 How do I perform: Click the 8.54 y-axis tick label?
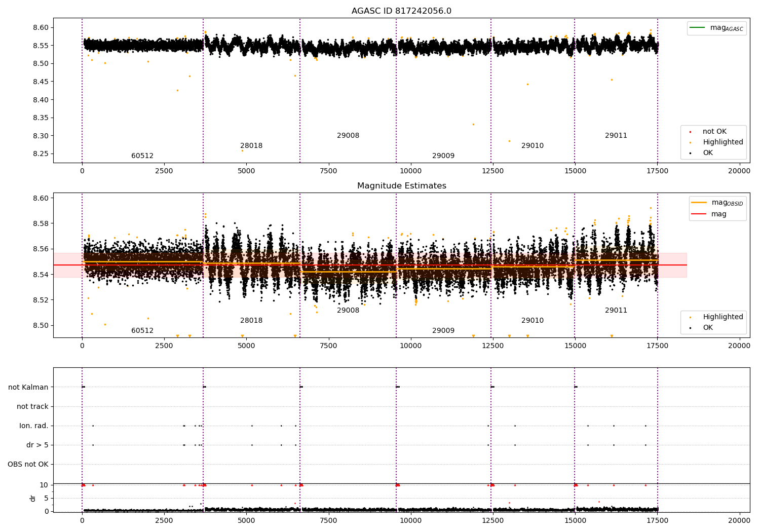point(40,275)
